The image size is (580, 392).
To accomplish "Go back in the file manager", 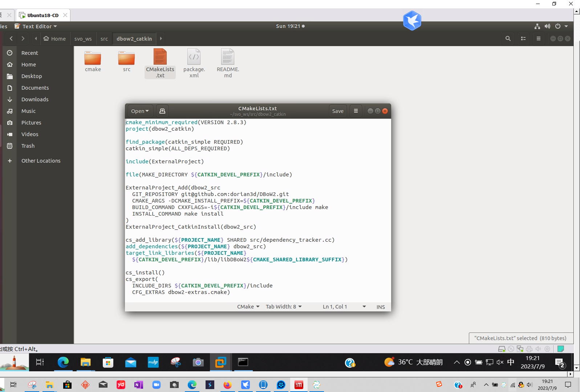I will click(11, 38).
